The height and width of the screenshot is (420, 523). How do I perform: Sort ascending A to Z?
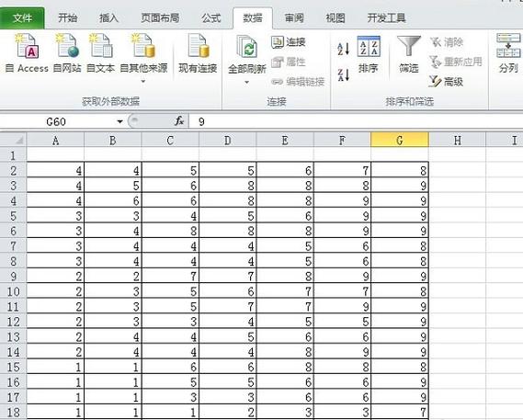[343, 49]
